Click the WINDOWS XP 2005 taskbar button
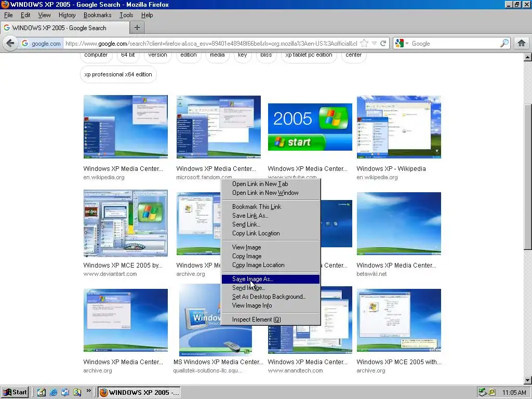Image resolution: width=532 pixels, height=399 pixels. (x=139, y=393)
